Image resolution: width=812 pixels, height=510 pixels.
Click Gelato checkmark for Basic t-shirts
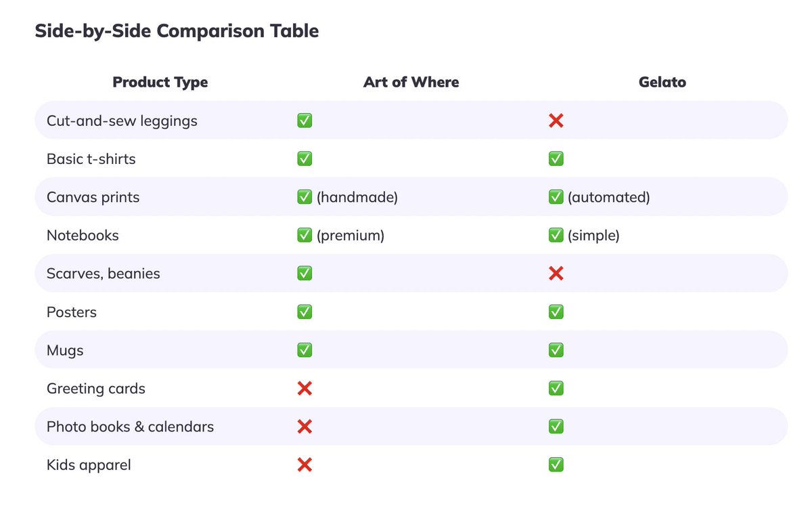pos(556,158)
